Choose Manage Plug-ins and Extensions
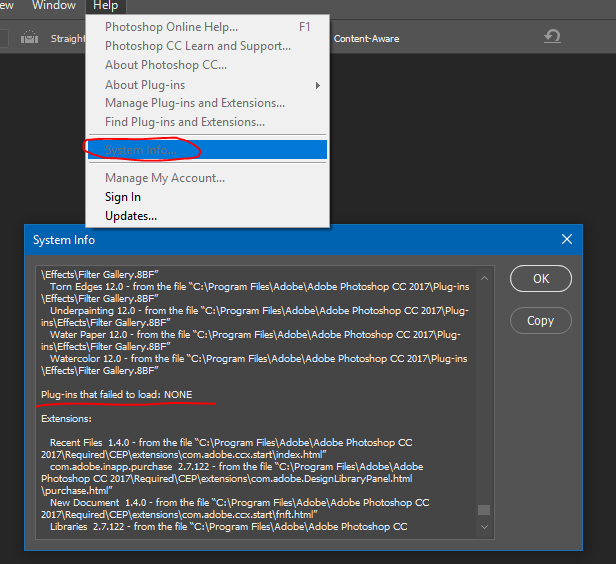 [207, 103]
